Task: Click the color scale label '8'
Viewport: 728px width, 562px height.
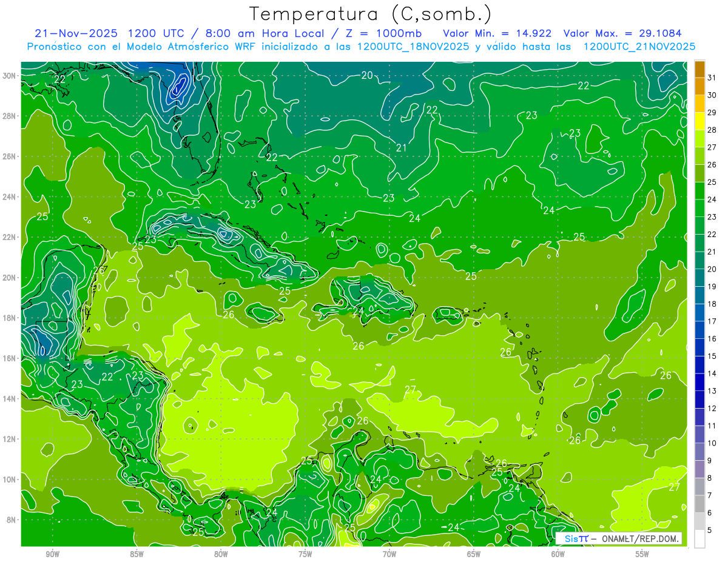Action: pyautogui.click(x=709, y=478)
